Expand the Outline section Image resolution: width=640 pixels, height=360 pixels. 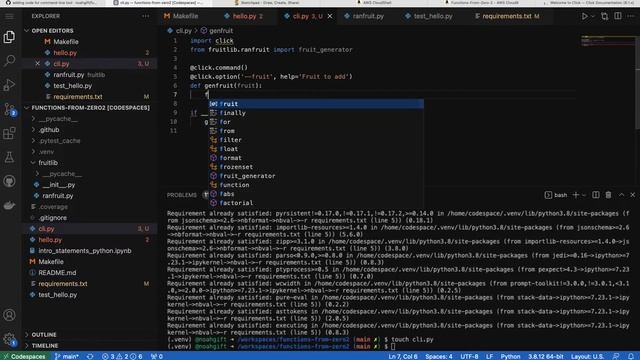tap(44, 335)
